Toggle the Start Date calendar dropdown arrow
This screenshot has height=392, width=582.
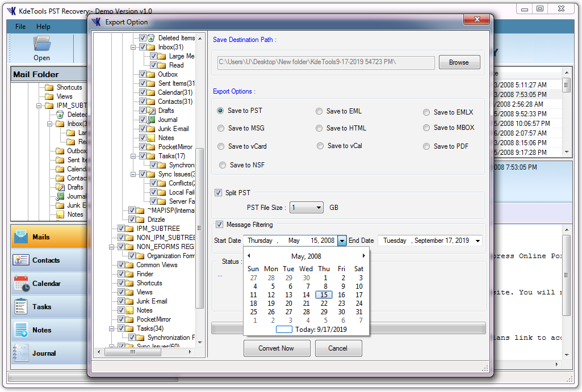coord(342,241)
